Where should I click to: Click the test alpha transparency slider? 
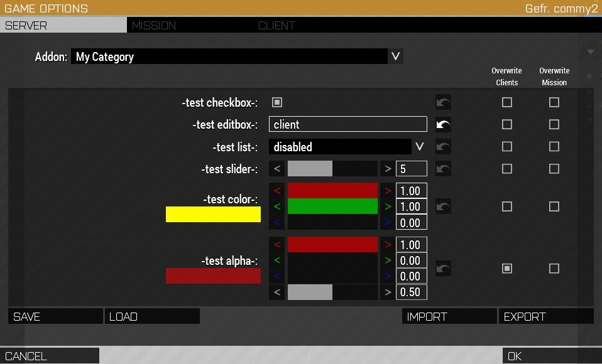tap(332, 292)
